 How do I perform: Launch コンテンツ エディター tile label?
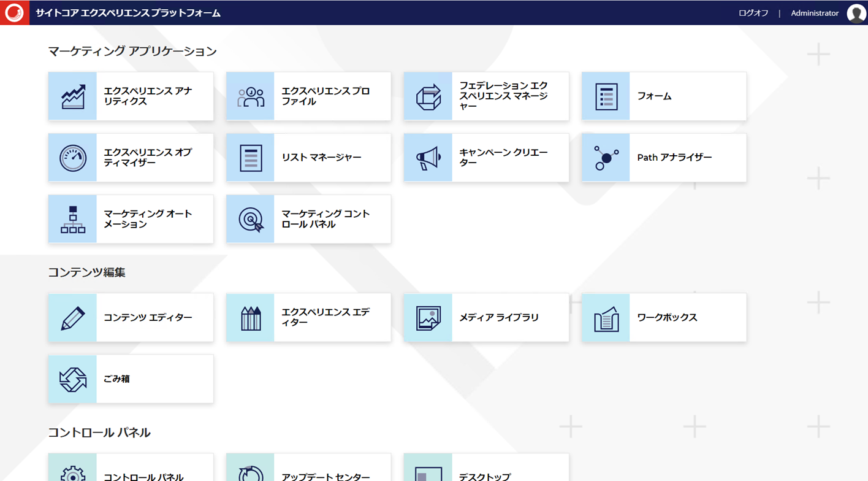148,318
